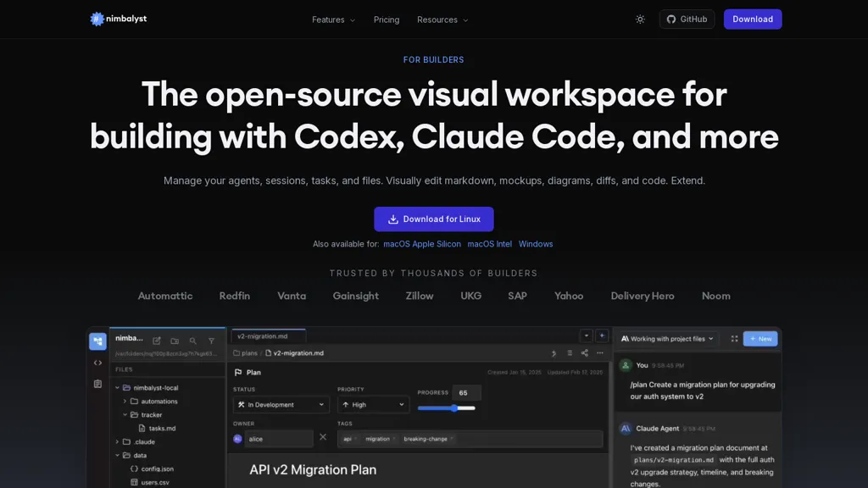Click the new folder icon beside nimba...
This screenshot has height=488, width=868.
175,341
